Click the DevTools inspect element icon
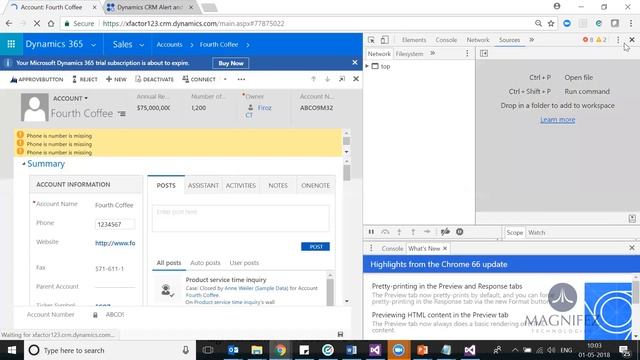 tap(371, 40)
